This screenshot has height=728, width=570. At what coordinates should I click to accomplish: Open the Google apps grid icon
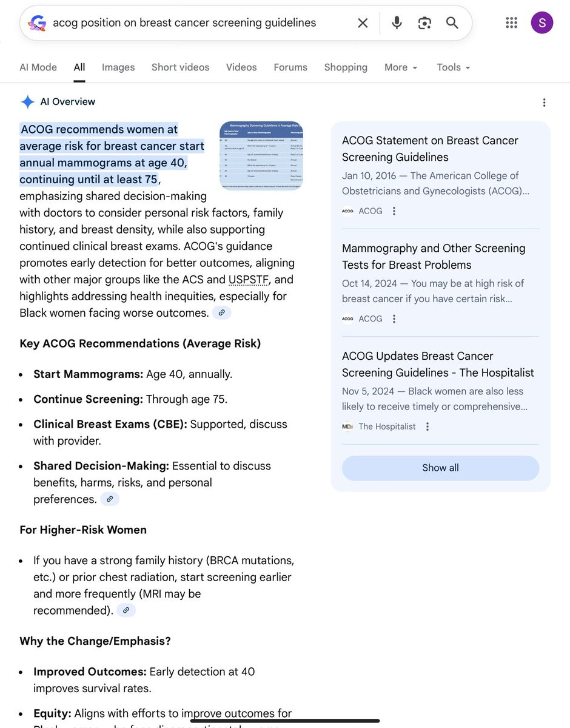[x=511, y=23]
